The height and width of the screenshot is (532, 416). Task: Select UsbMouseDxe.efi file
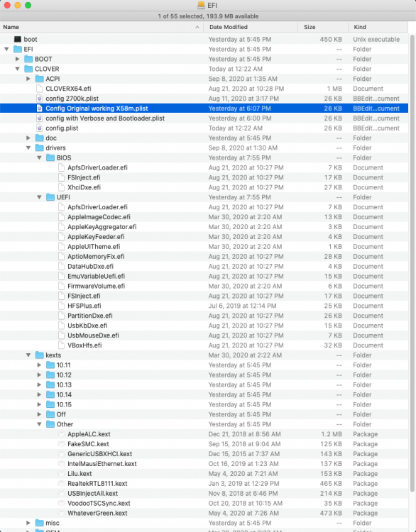204,336
